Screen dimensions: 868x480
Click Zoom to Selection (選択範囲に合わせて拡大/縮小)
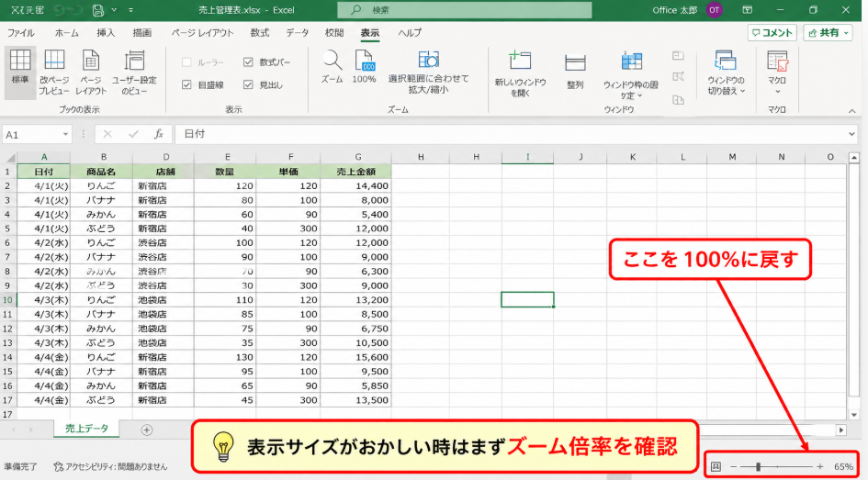click(x=428, y=72)
